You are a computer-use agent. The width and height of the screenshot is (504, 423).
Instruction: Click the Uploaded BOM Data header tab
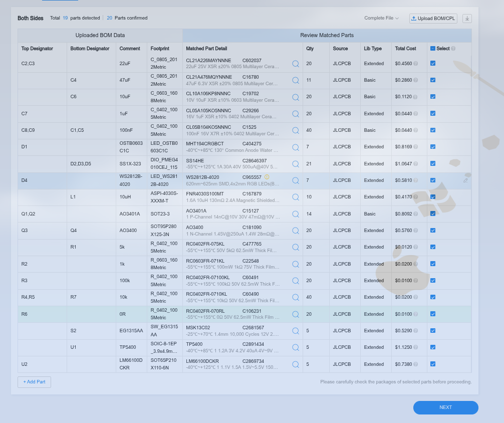[x=100, y=35]
